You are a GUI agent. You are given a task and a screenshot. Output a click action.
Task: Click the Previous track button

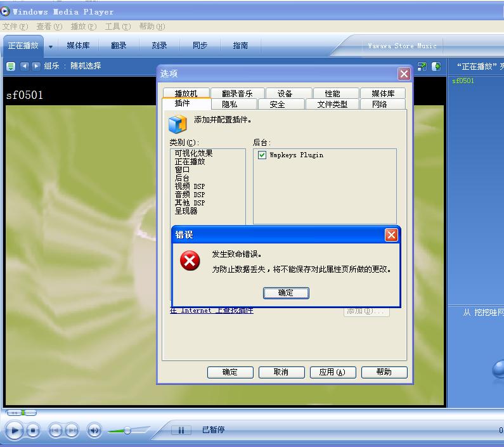point(55,431)
